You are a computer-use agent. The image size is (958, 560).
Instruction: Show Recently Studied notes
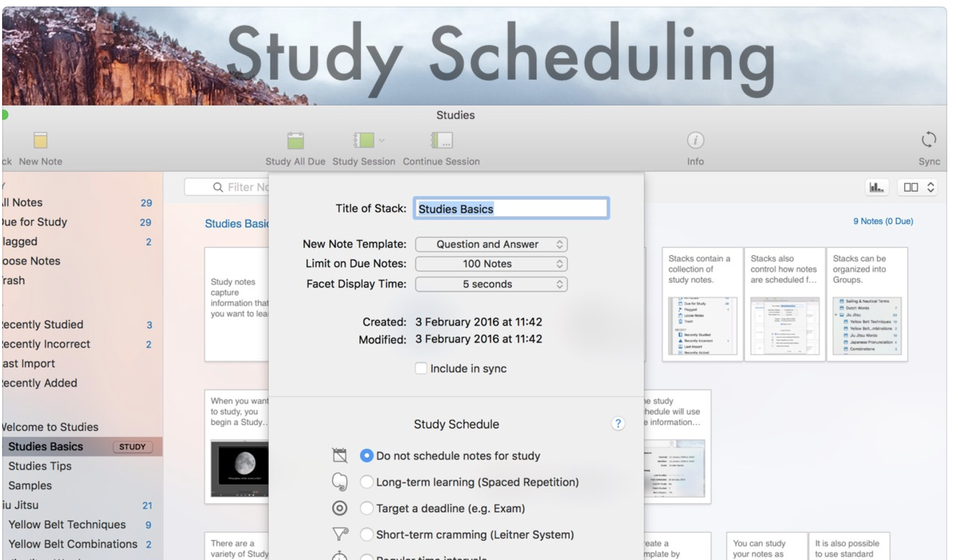point(82,325)
